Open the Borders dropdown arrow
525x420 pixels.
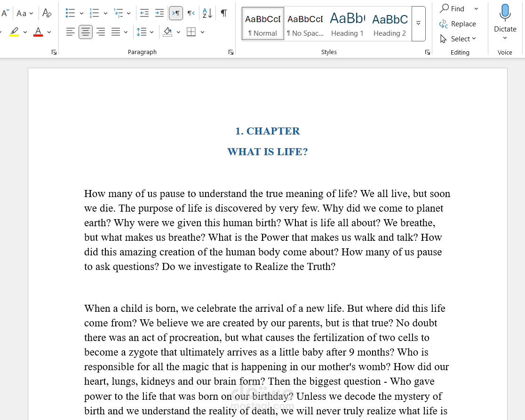203,32
